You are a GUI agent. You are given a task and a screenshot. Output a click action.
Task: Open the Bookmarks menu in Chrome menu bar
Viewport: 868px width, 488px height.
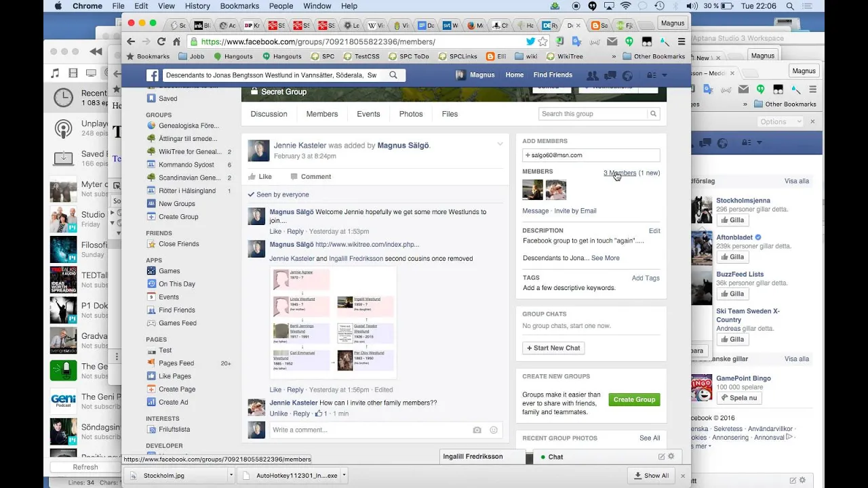[x=239, y=6]
